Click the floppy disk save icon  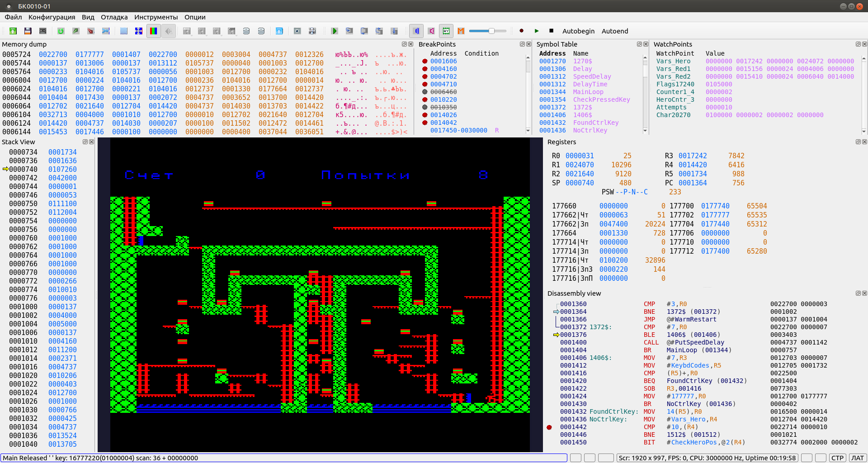pos(28,31)
